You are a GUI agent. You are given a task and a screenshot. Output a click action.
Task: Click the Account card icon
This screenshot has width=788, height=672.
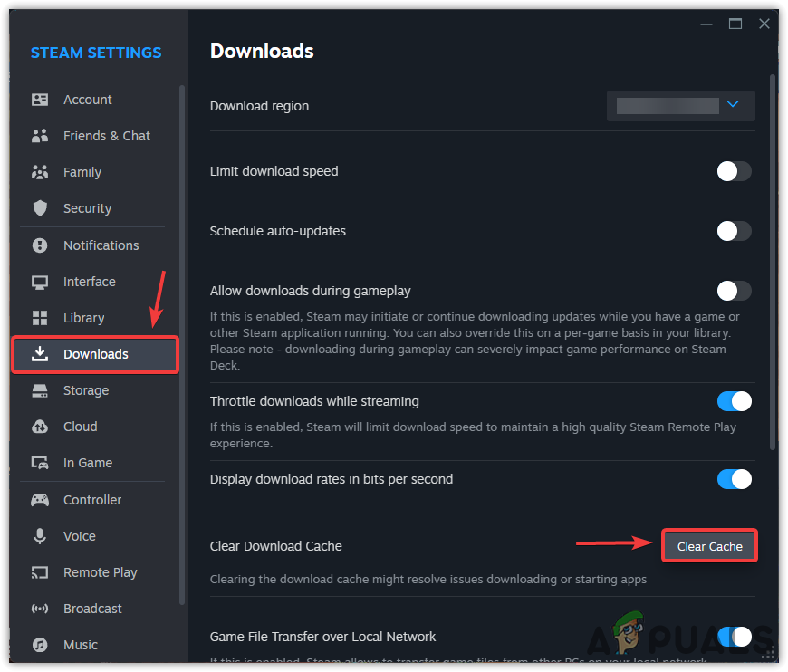[40, 100]
